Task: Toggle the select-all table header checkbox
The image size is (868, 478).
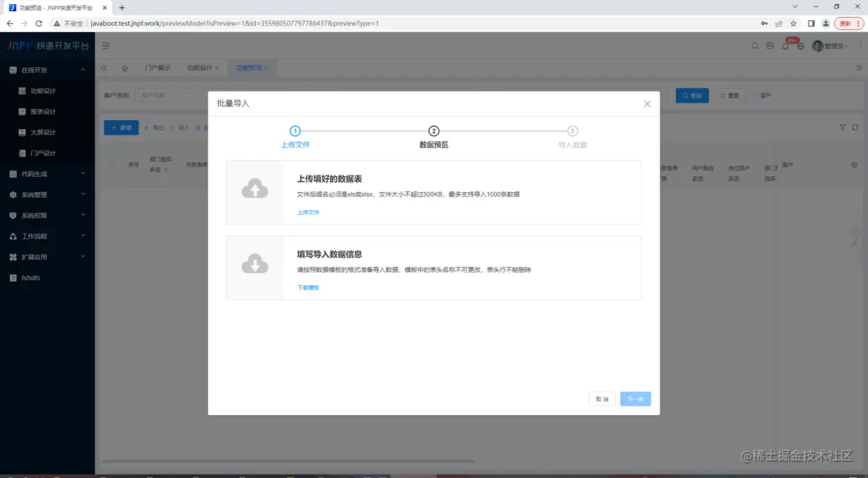Action: tap(112, 165)
